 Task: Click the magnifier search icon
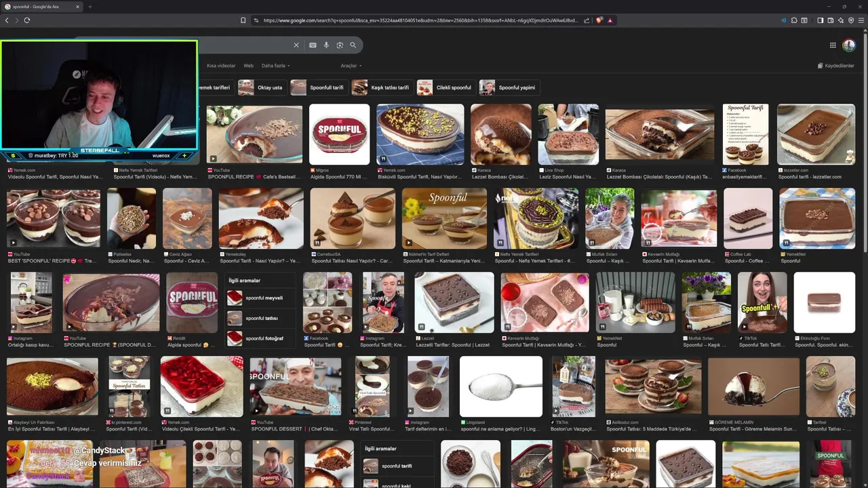353,45
